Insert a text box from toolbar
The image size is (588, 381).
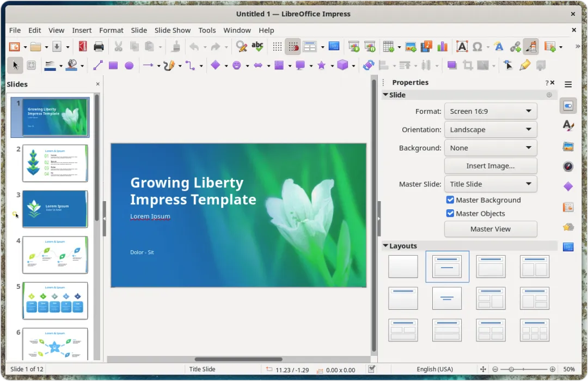tap(462, 47)
